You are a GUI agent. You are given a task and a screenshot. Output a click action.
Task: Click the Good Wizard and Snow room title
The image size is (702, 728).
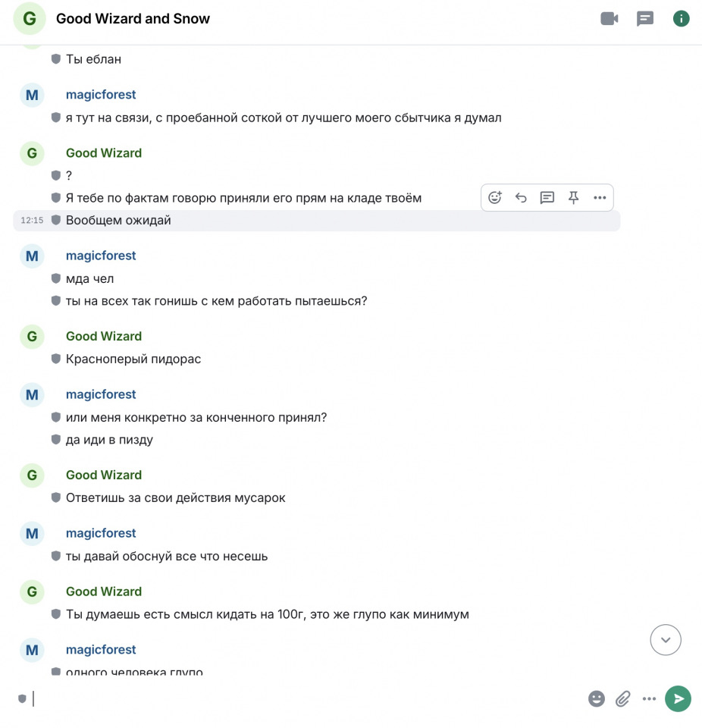(x=133, y=18)
